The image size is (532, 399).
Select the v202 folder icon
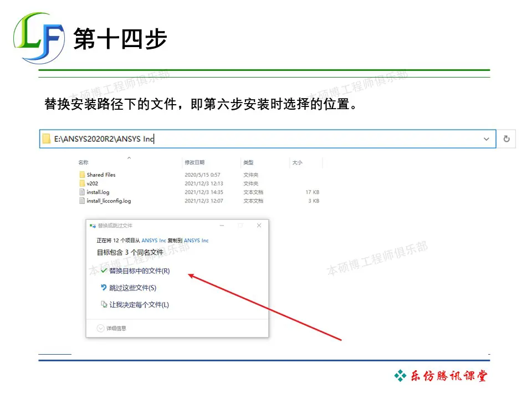[x=82, y=183]
